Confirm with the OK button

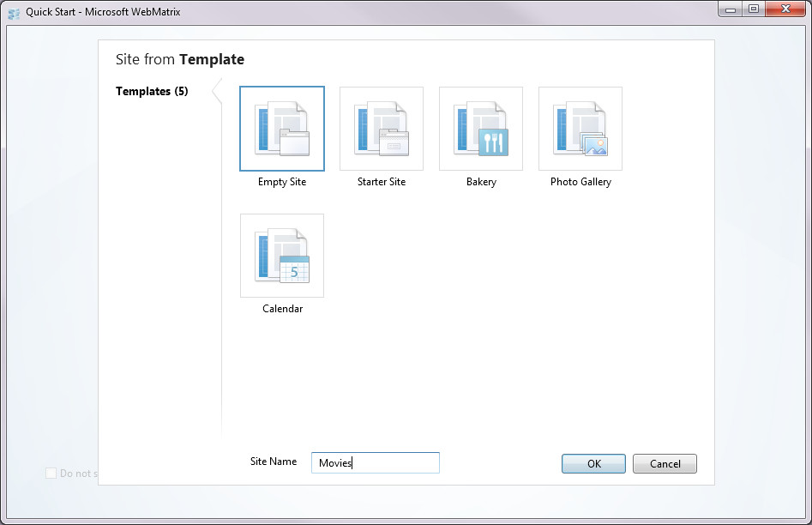593,464
